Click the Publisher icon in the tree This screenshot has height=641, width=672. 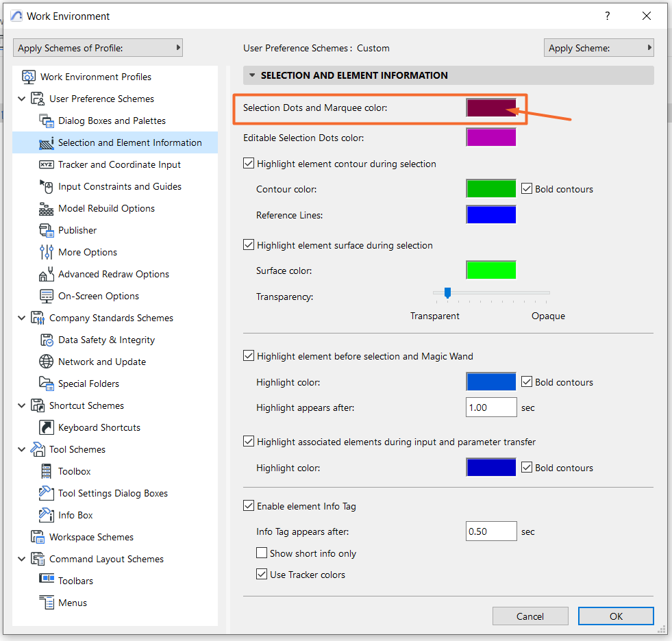[47, 231]
